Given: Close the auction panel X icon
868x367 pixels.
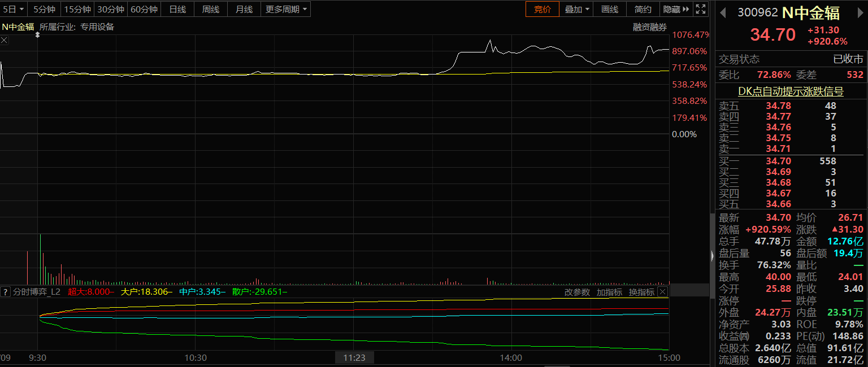Looking at the screenshot, I should click(4, 40).
